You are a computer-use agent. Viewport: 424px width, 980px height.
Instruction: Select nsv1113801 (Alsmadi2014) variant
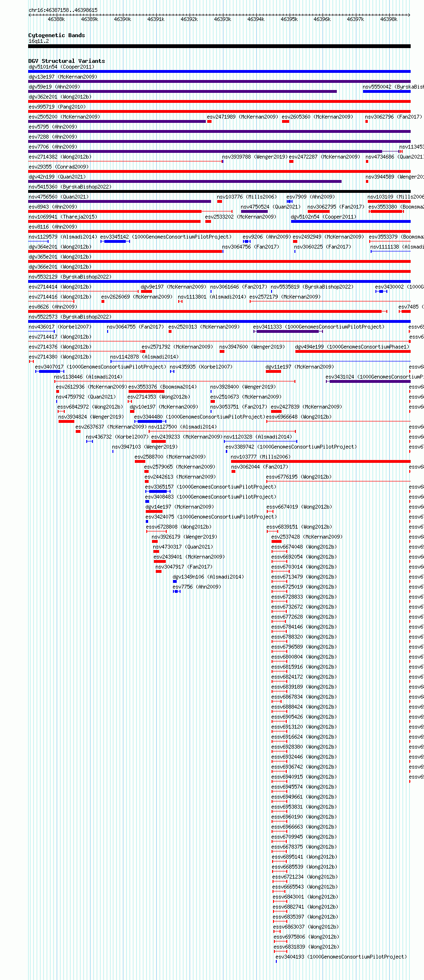[x=212, y=297]
